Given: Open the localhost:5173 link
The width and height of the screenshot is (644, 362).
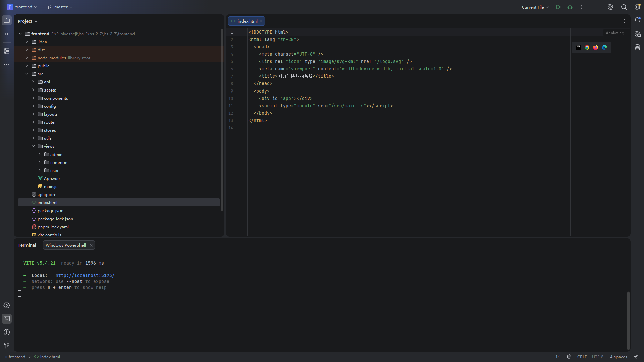Looking at the screenshot, I should pos(85,275).
